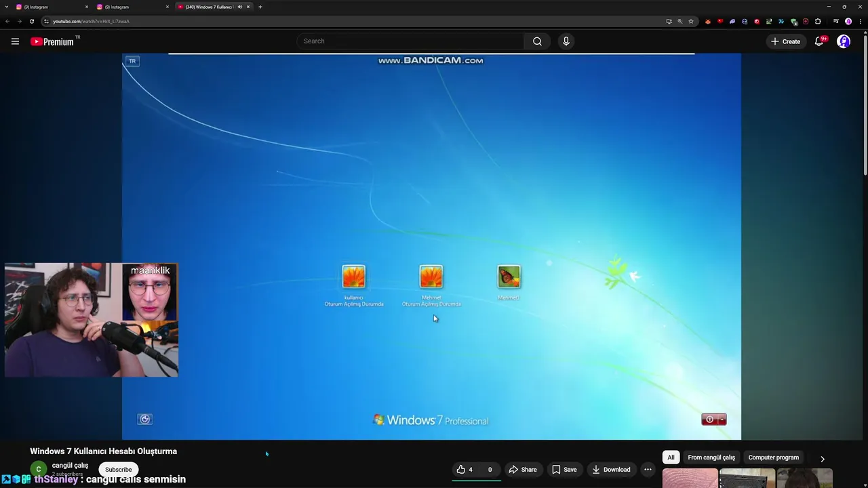Open the purple leaf extension icon
This screenshot has width=868, height=488.
tap(732, 21)
